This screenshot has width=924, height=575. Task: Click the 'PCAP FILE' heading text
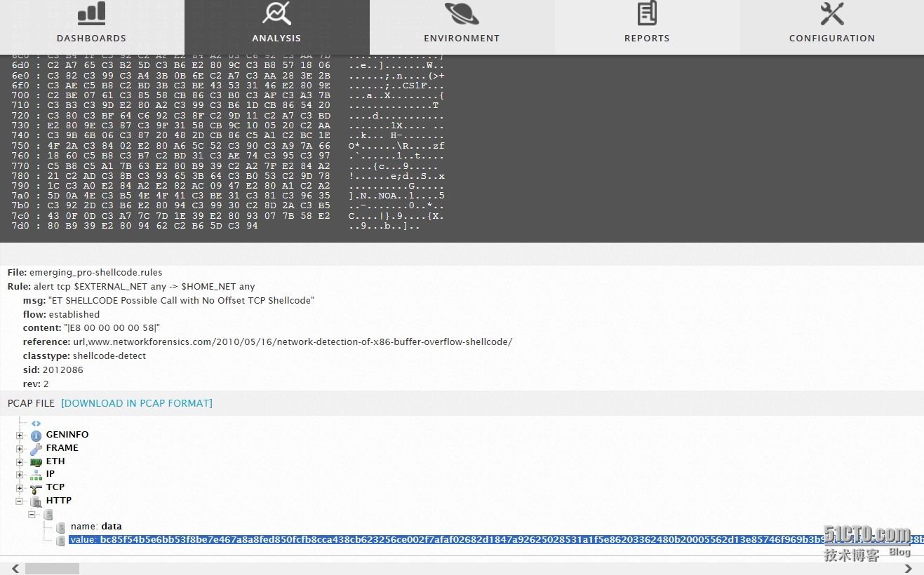click(x=31, y=403)
